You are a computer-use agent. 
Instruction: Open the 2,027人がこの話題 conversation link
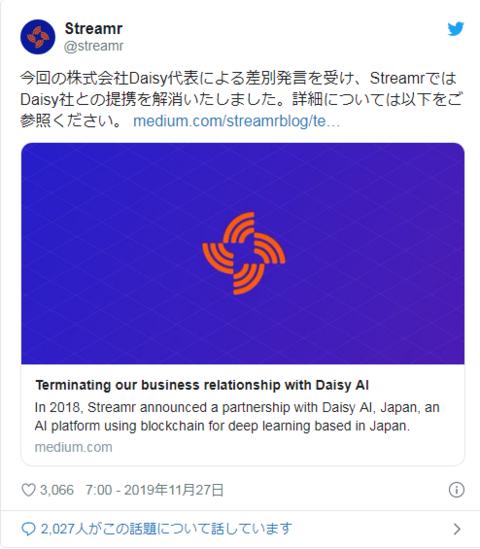pos(166,529)
